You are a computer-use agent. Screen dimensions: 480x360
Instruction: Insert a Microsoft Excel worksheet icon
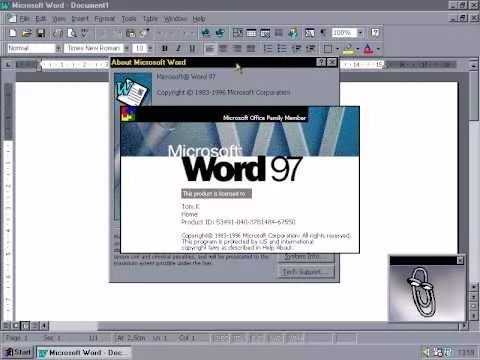click(265, 33)
